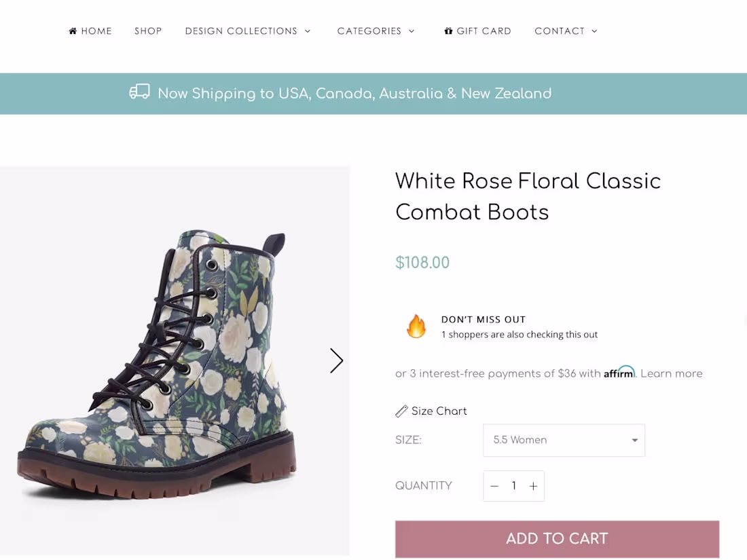
Task: Expand the DESIGN COLLECTIONS dropdown
Action: [x=248, y=31]
